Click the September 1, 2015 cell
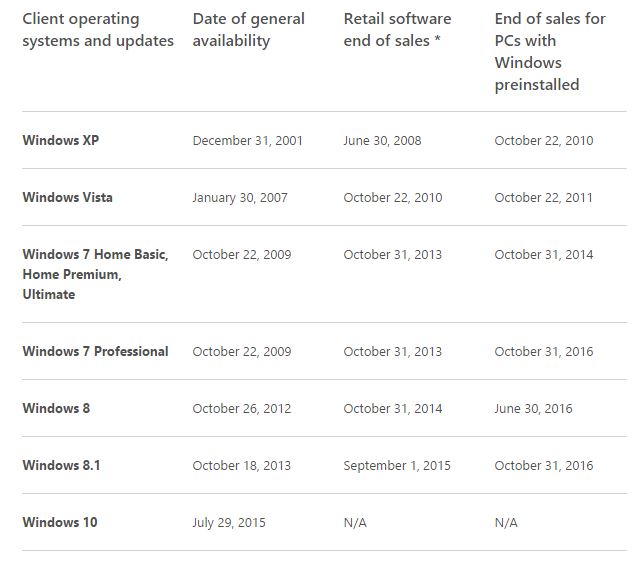Image resolution: width=634 pixels, height=566 pixels. pyautogui.click(x=397, y=466)
